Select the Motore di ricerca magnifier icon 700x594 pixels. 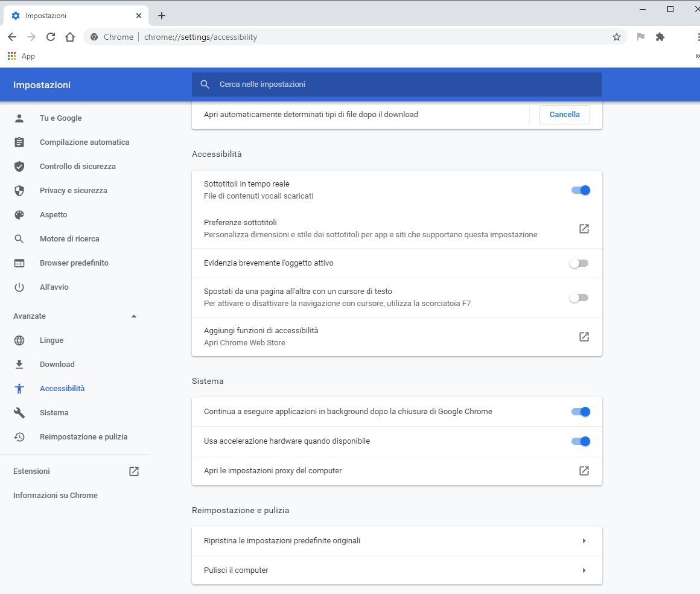coord(19,238)
